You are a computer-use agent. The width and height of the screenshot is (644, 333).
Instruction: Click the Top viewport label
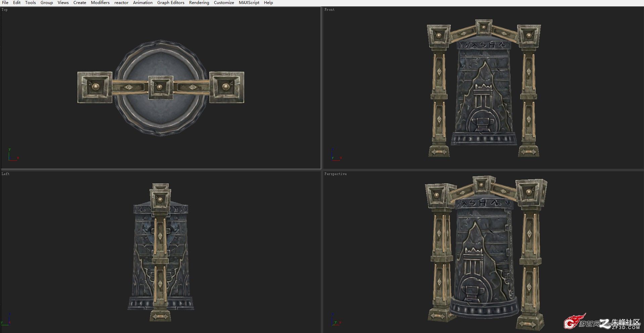coord(5,10)
